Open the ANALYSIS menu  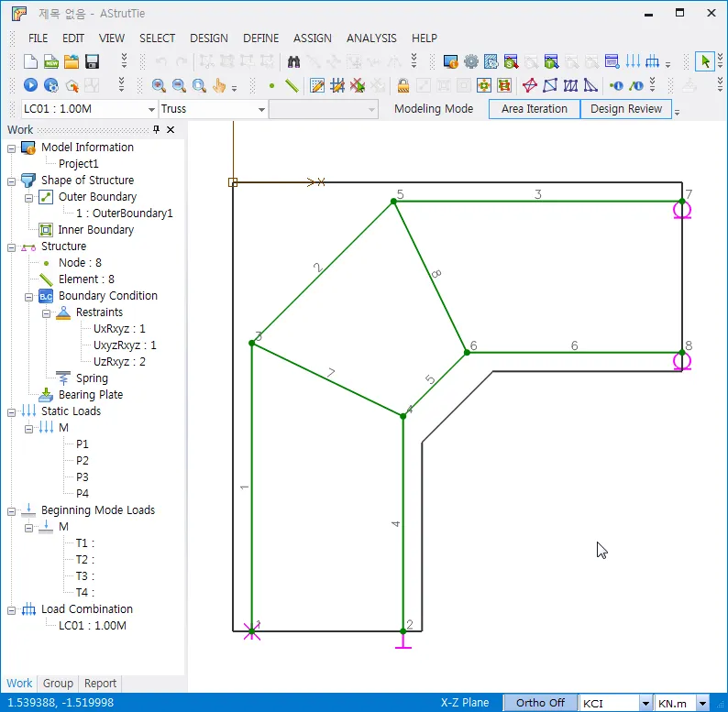(x=371, y=38)
